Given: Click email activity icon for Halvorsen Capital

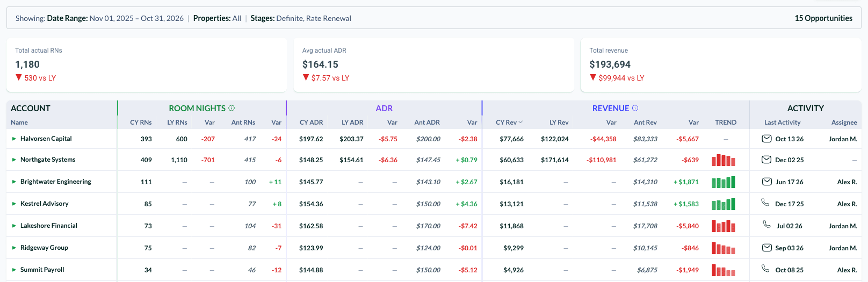Looking at the screenshot, I should [766, 139].
